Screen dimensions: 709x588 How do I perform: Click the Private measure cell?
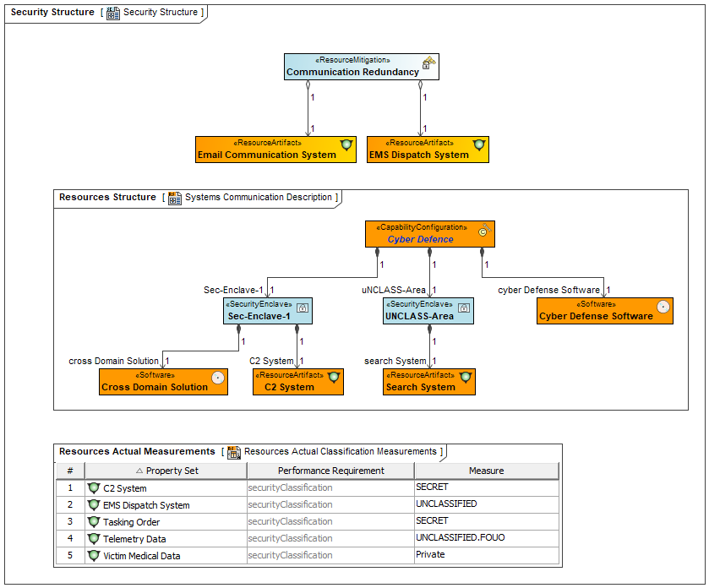tap(487, 555)
